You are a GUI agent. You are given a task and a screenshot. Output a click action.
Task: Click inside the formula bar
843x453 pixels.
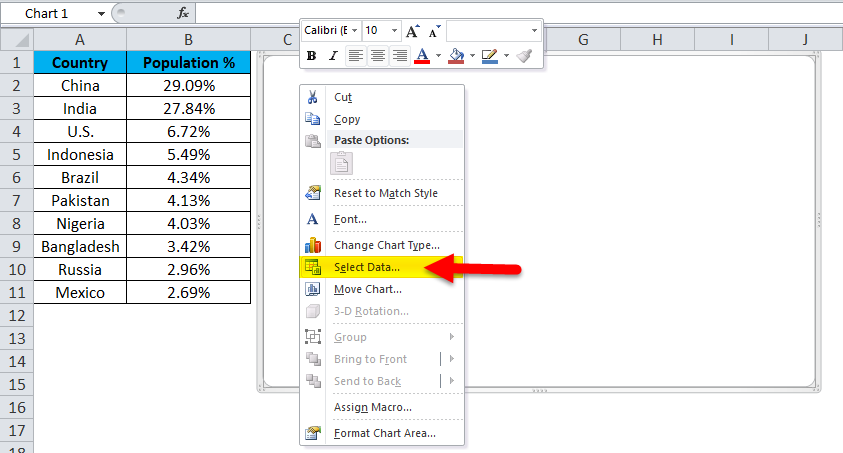pyautogui.click(x=519, y=13)
